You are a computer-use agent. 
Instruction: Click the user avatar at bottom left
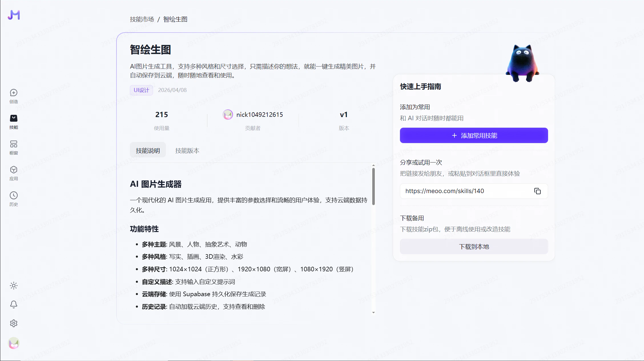click(14, 343)
